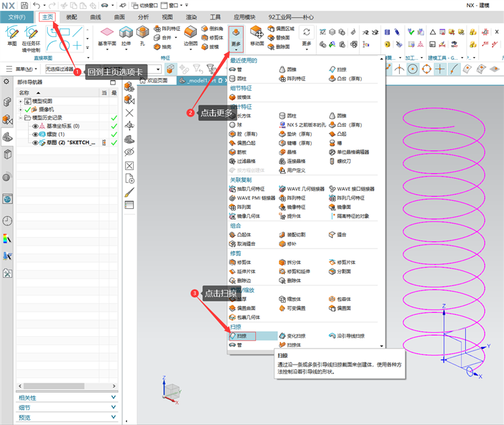The height and width of the screenshot is (425, 504).
Task: Expand the 摄像机 tree node
Action: (21, 109)
